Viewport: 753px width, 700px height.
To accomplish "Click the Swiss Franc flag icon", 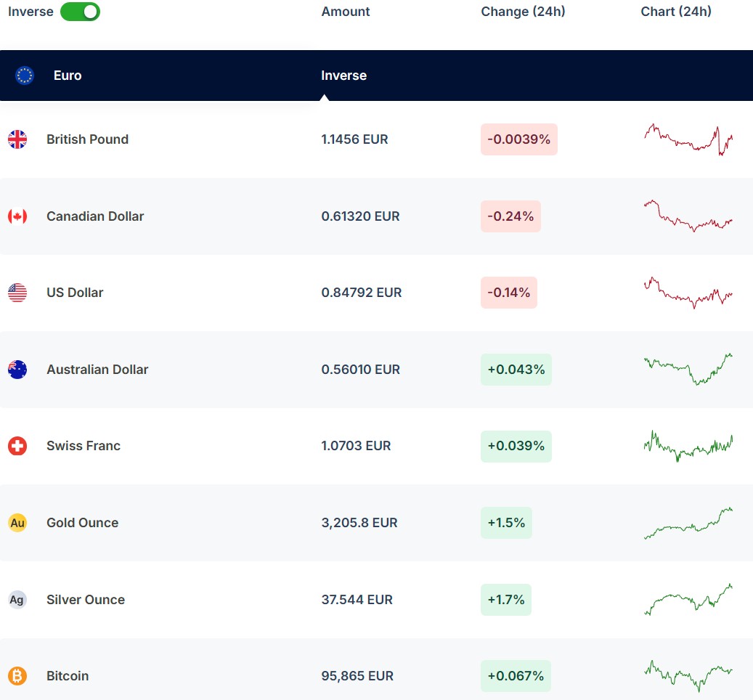I will [x=17, y=446].
